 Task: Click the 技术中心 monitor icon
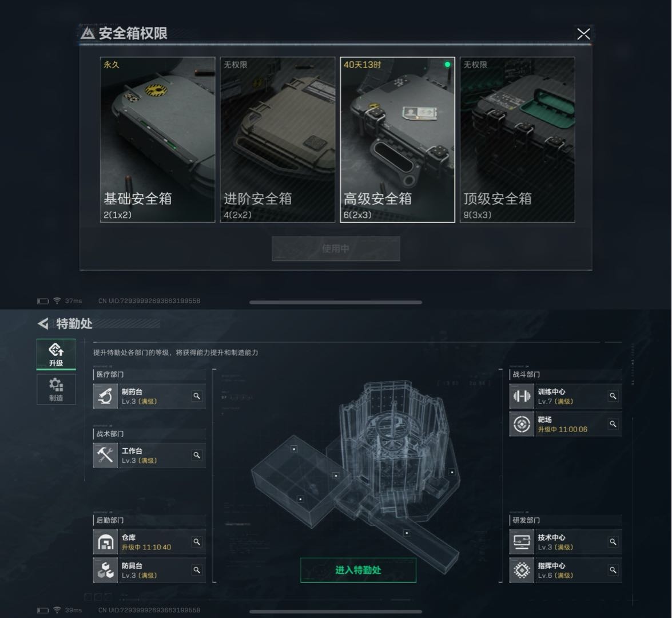pyautogui.click(x=522, y=542)
